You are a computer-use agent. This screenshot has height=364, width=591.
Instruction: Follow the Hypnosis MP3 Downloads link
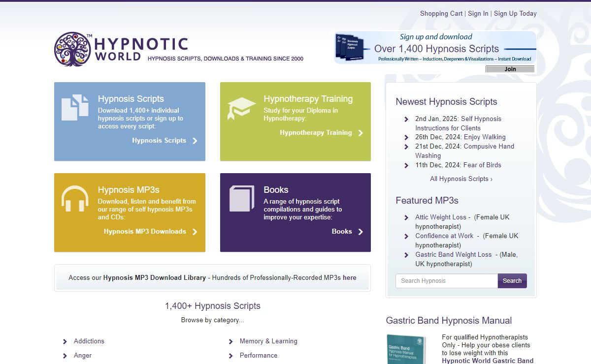(145, 232)
